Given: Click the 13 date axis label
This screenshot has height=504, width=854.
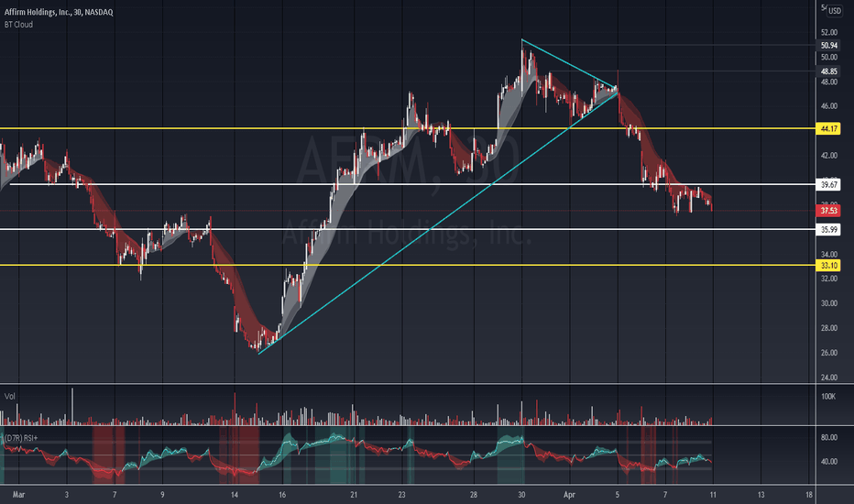Looking at the screenshot, I should (x=761, y=495).
